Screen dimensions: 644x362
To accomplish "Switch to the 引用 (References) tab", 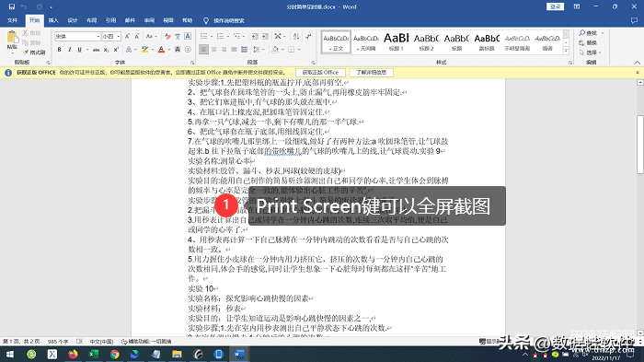I will click(111, 20).
